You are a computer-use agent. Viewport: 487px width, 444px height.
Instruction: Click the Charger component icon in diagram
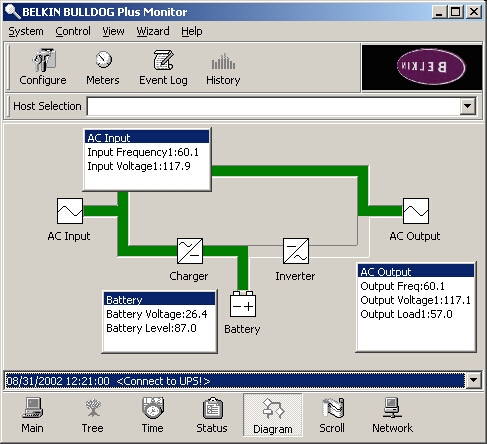click(x=190, y=251)
